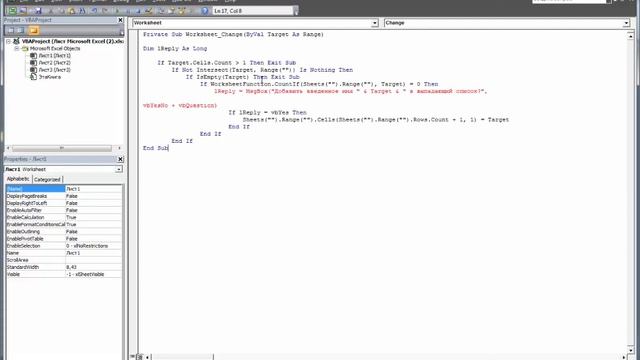The image size is (640, 360).
Task: Select the (Name) property row
Action: (x=64, y=189)
